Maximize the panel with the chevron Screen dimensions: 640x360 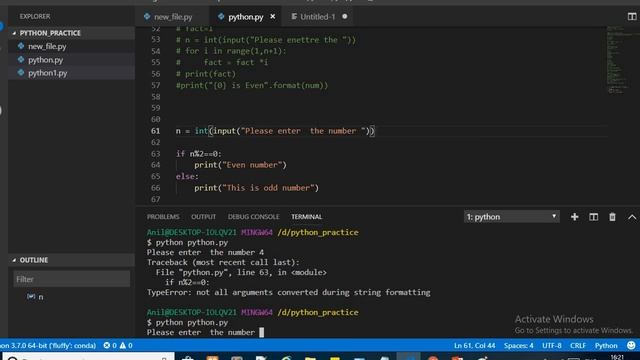tap(632, 217)
